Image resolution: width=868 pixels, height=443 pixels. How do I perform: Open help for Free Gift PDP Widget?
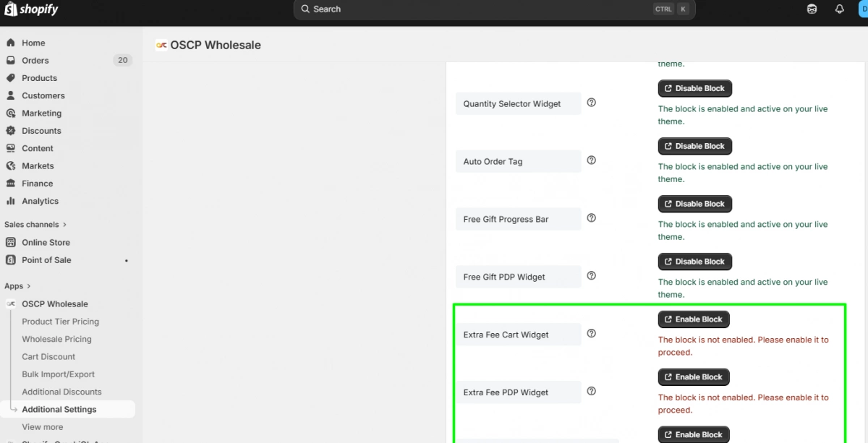point(592,276)
